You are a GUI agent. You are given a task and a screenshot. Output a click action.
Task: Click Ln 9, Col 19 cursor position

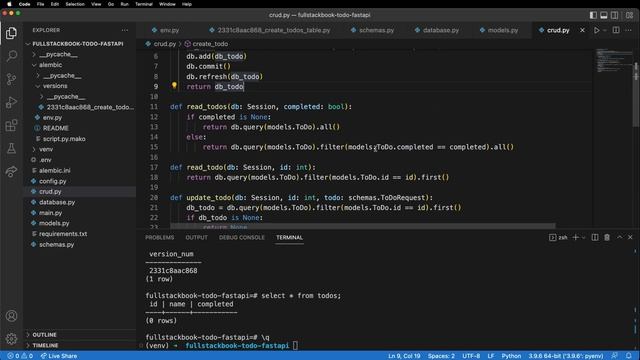click(404, 356)
